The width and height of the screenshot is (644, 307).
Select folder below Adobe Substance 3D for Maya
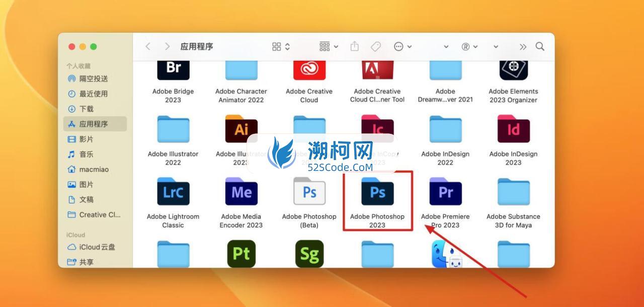(513, 254)
